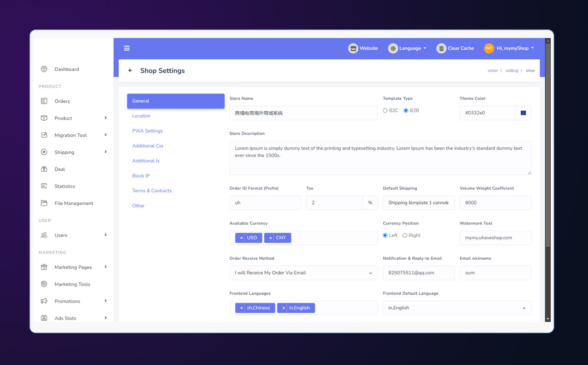The width and height of the screenshot is (588, 365).
Task: Switch to the PWA Settings tab
Action: tap(147, 131)
